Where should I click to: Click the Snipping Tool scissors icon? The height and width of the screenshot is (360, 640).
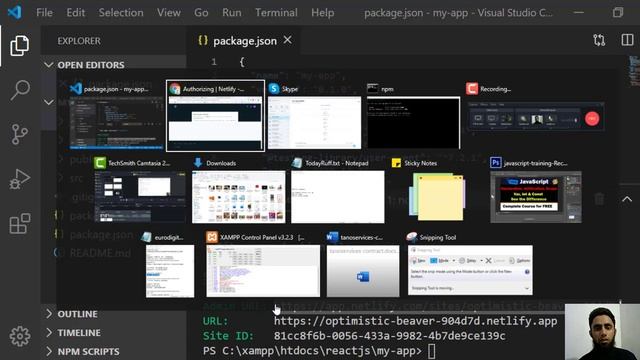[x=412, y=237]
